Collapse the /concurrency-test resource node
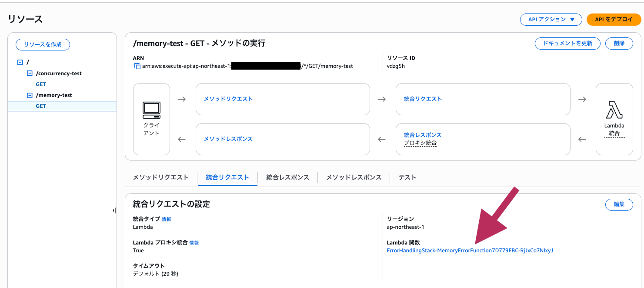644x288 pixels. (30, 74)
